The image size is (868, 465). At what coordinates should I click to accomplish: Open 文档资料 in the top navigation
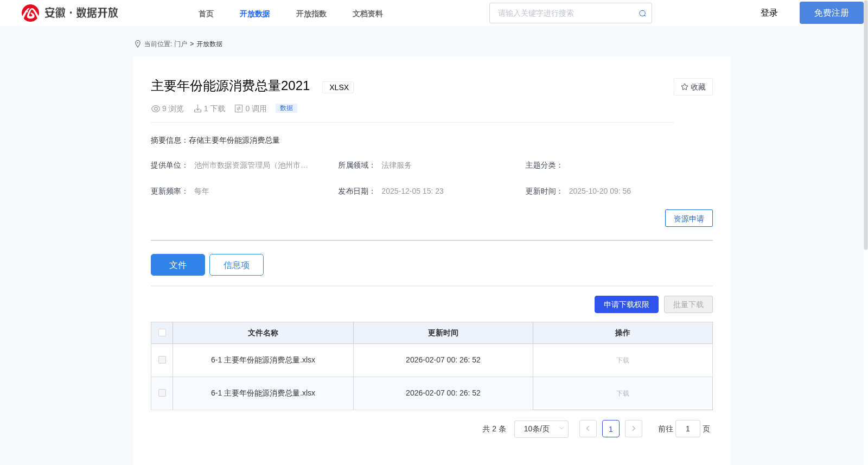pos(368,14)
